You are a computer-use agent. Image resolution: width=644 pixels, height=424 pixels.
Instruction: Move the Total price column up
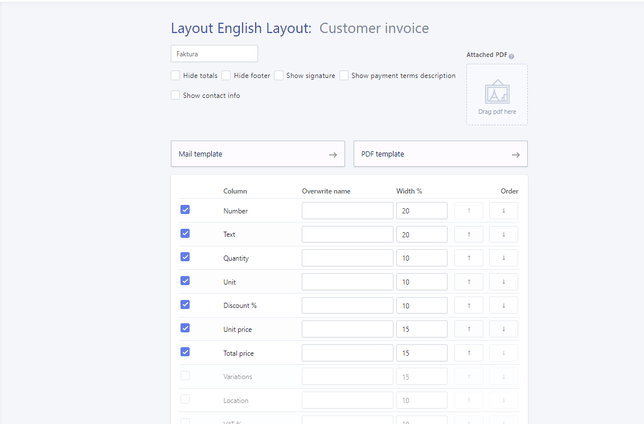point(468,352)
